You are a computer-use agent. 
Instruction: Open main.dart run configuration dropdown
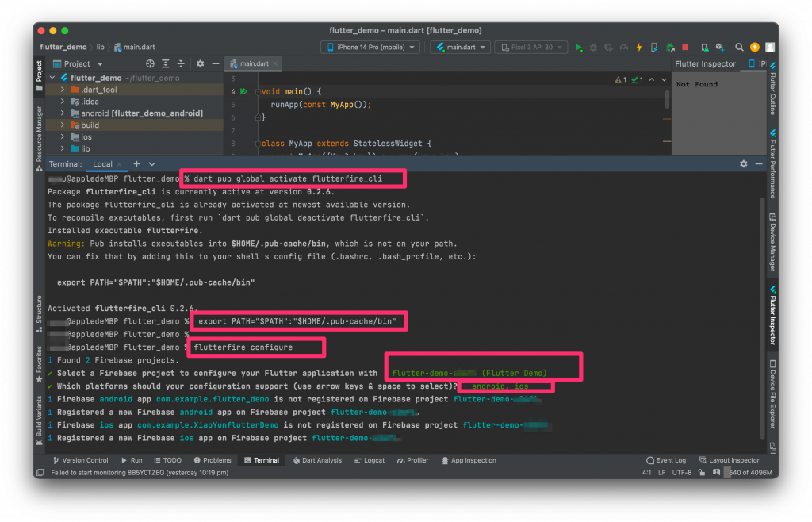click(461, 47)
